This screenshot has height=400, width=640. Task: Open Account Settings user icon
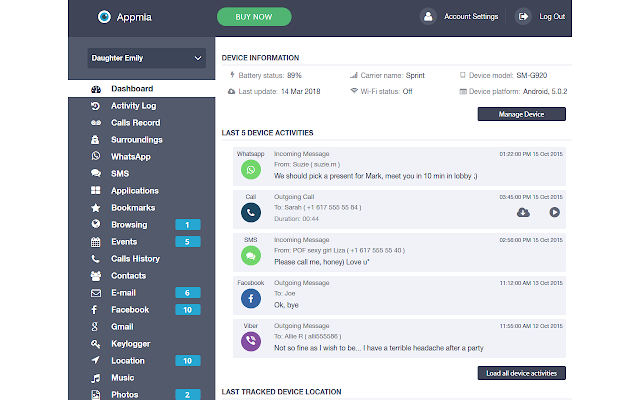tap(428, 17)
